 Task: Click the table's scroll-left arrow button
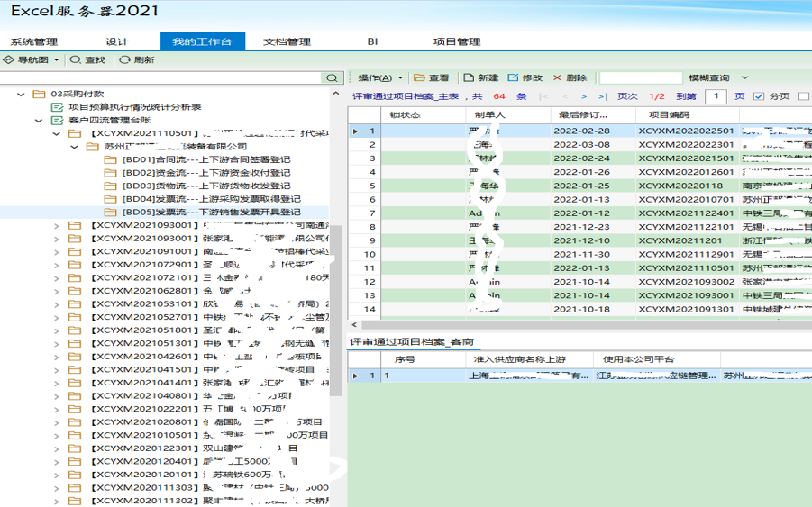(354, 325)
